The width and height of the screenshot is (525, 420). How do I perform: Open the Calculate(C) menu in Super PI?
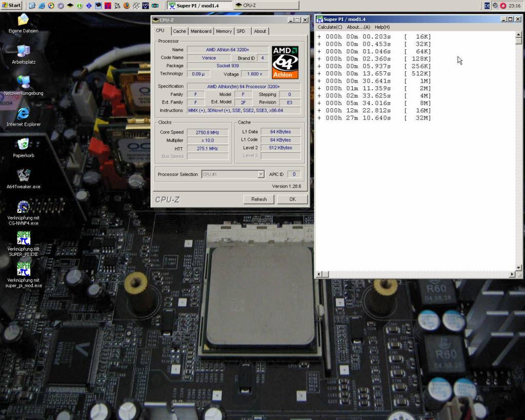(330, 27)
